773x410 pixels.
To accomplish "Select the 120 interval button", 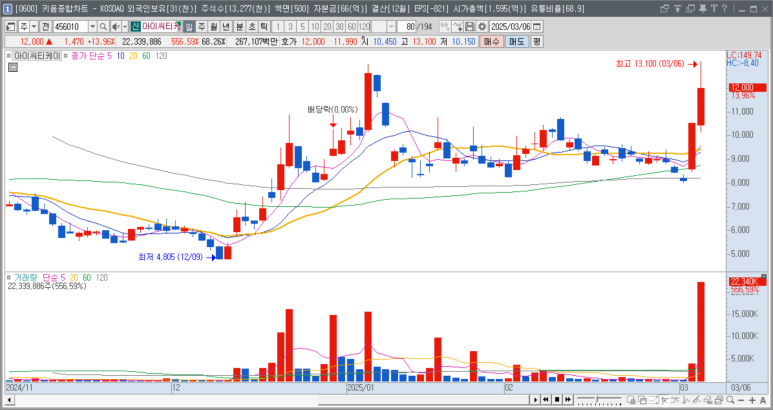I will 364,27.
